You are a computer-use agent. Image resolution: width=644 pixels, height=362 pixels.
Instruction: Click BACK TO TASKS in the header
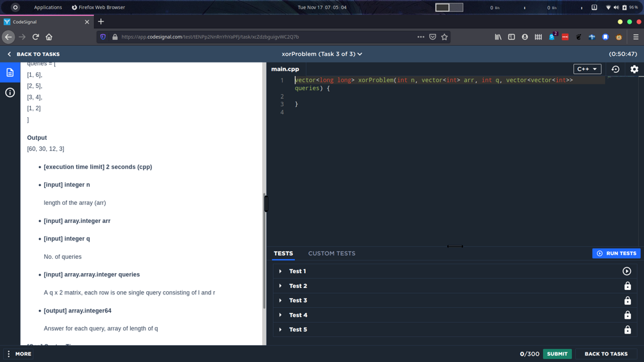coord(33,54)
